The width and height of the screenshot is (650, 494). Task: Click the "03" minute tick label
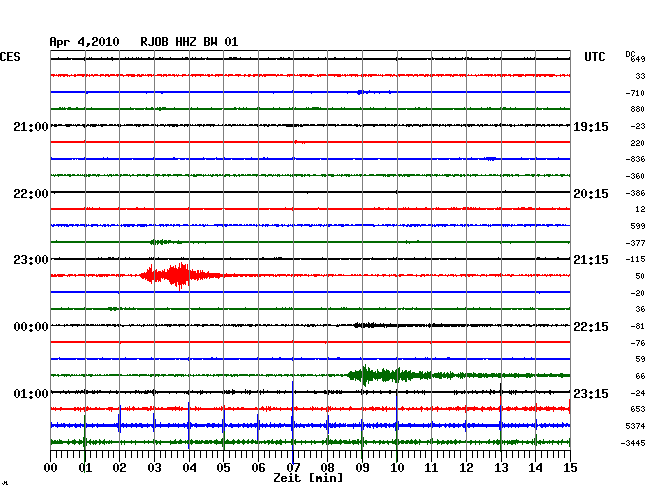[x=154, y=468]
